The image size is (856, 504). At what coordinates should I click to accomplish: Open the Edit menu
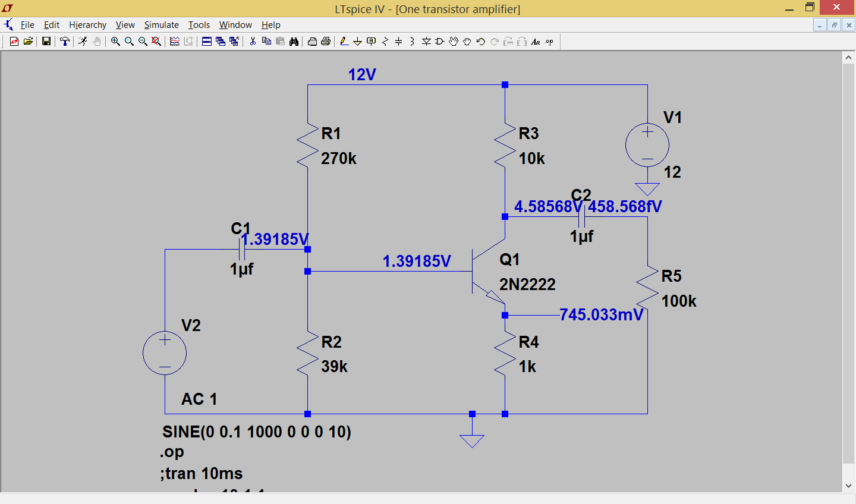coord(52,25)
